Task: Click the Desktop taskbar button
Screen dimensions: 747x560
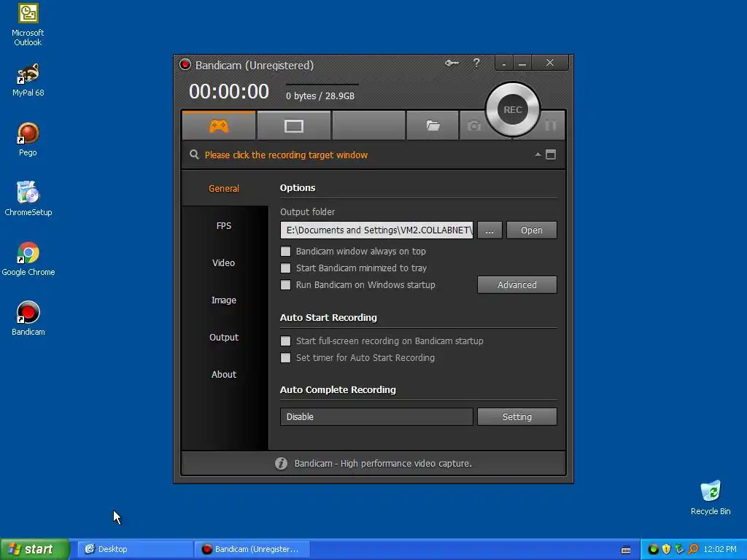Action: [x=135, y=549]
